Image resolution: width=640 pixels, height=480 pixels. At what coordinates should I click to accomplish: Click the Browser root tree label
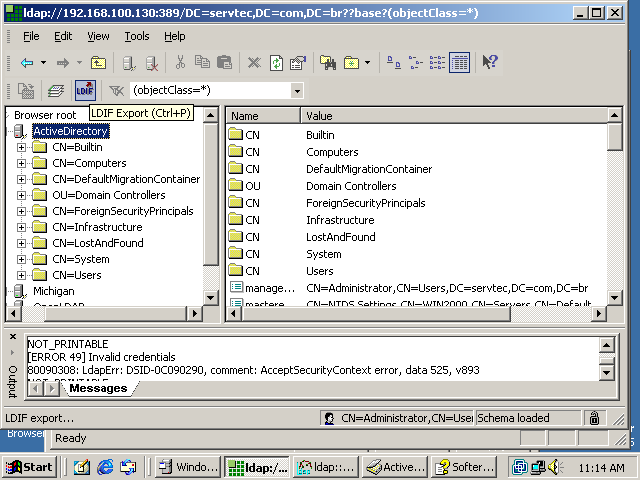45,115
